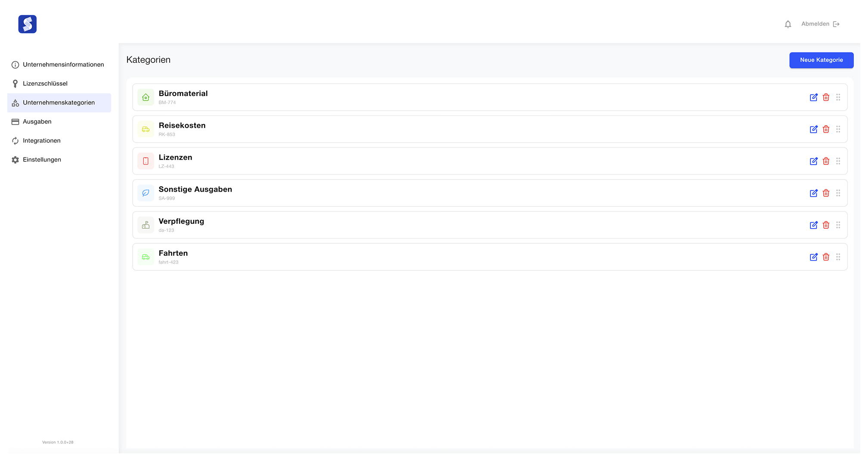
Task: Open the Ausgaben section
Action: click(x=37, y=122)
